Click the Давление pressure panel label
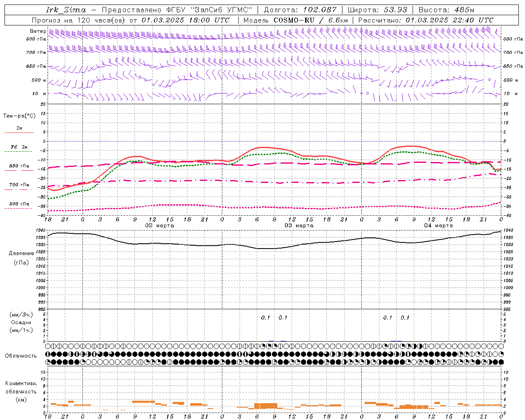Screen dimensions: 525x420 click(21, 253)
